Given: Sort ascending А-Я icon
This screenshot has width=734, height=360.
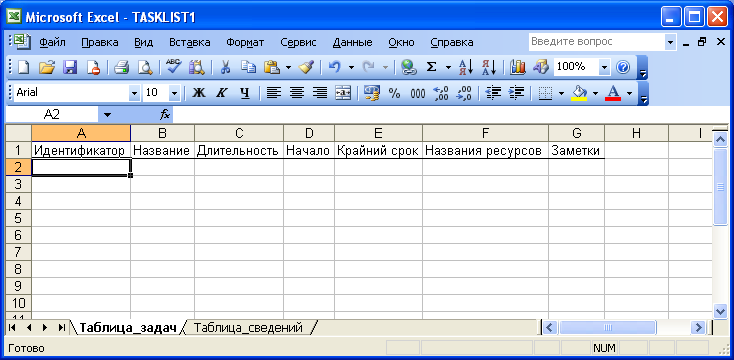Looking at the screenshot, I should [466, 67].
